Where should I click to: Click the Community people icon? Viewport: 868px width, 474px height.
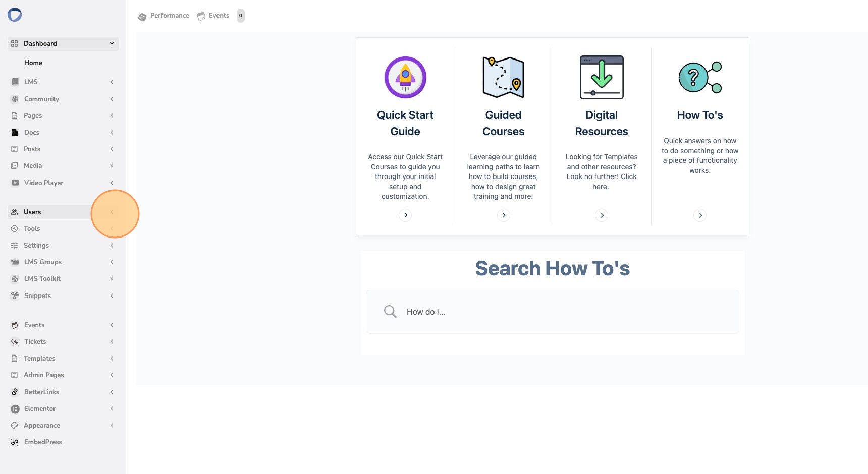[15, 99]
